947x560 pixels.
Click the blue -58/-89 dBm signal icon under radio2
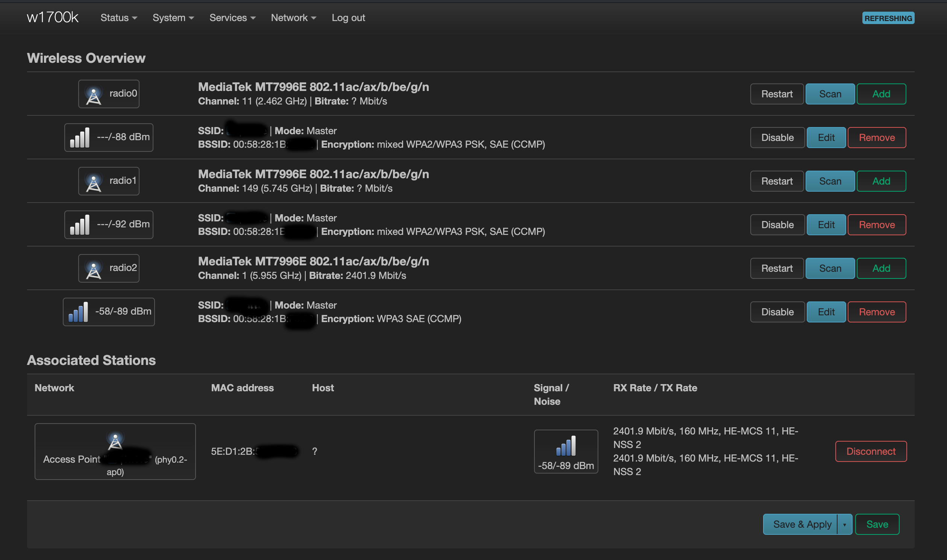pos(78,312)
